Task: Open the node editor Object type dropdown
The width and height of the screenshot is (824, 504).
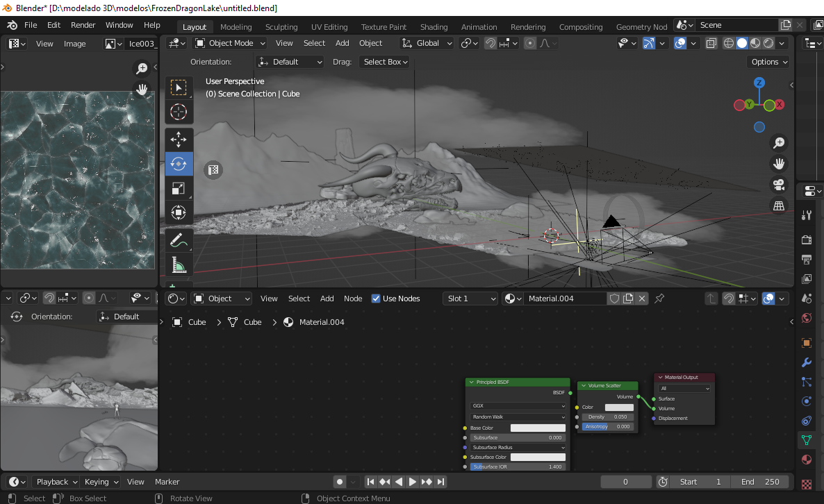Action: coord(222,299)
